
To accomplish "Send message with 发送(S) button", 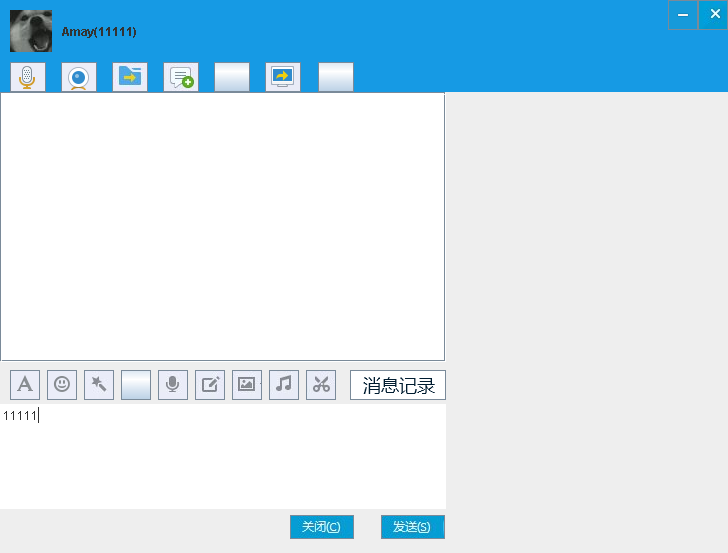I will [x=411, y=527].
